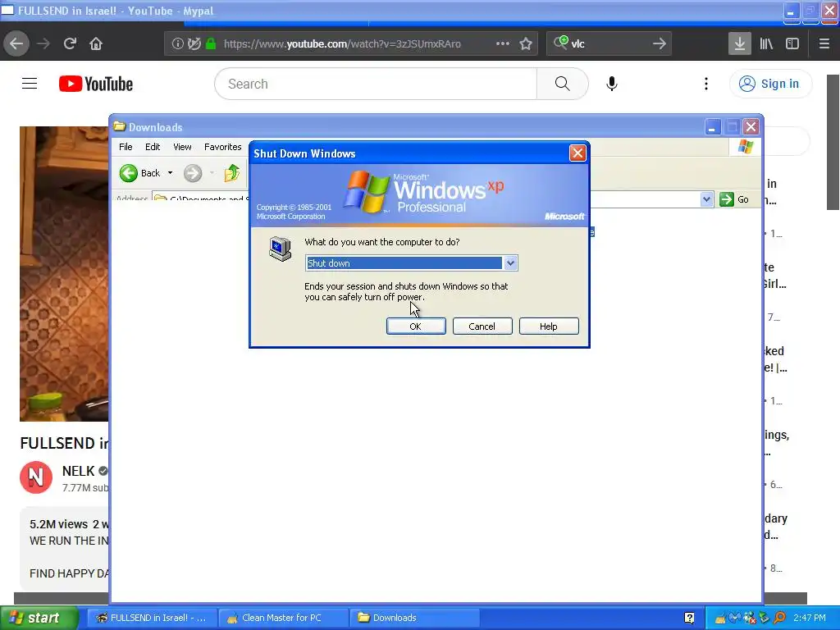Expand the Shut down action dropdown

(510, 263)
